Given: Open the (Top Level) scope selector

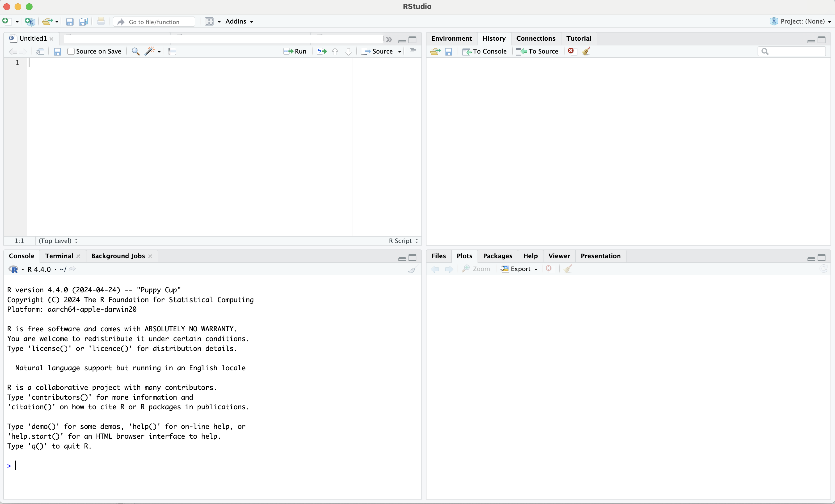Looking at the screenshot, I should (58, 241).
